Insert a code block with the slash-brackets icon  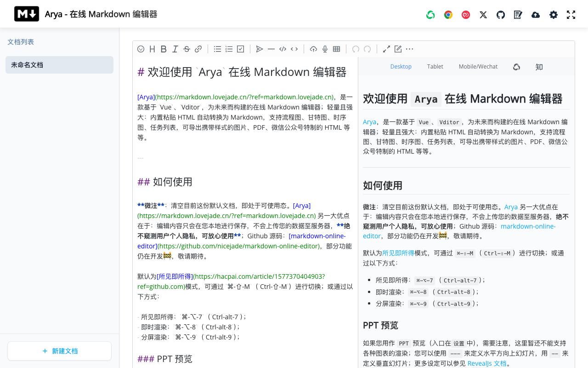[283, 49]
